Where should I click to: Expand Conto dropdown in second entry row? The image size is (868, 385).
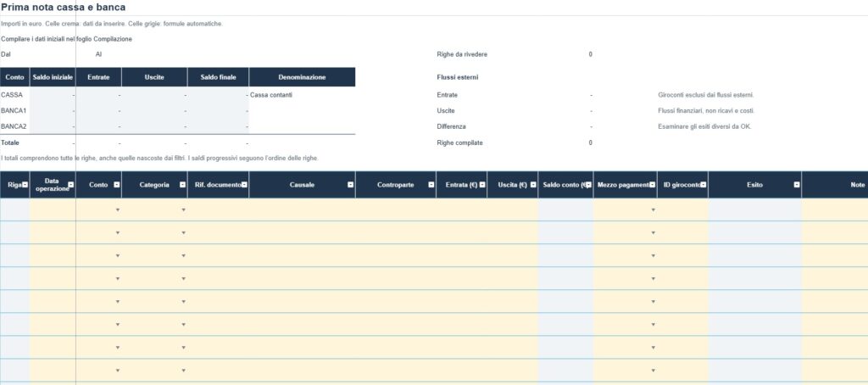[117, 232]
